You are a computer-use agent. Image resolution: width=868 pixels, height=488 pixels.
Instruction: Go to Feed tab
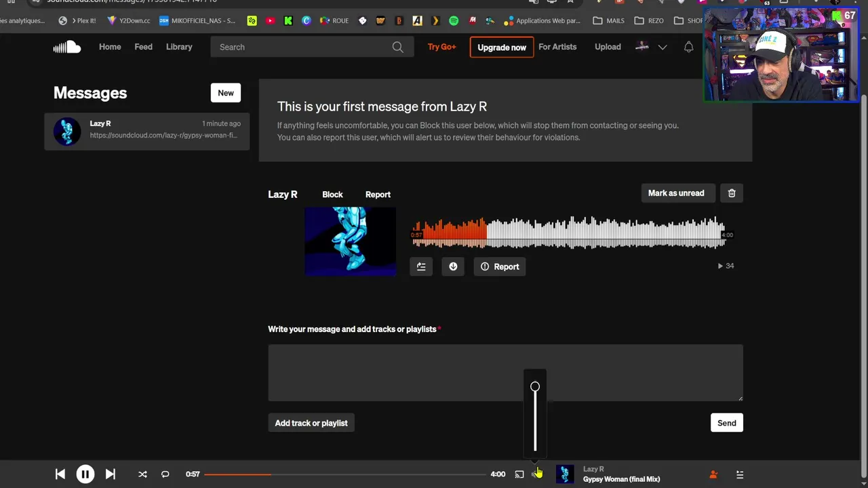[x=143, y=47]
